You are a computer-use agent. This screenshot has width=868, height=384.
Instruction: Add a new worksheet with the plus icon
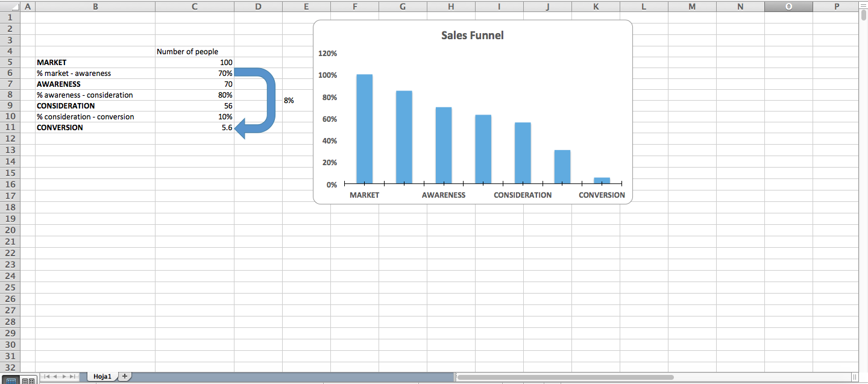[124, 376]
